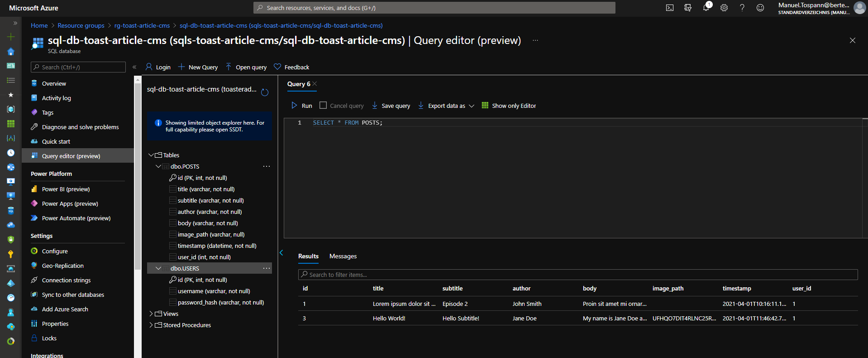Viewport: 868px width, 358px height.
Task: Open more options for dbo.USERS table
Action: coord(267,268)
